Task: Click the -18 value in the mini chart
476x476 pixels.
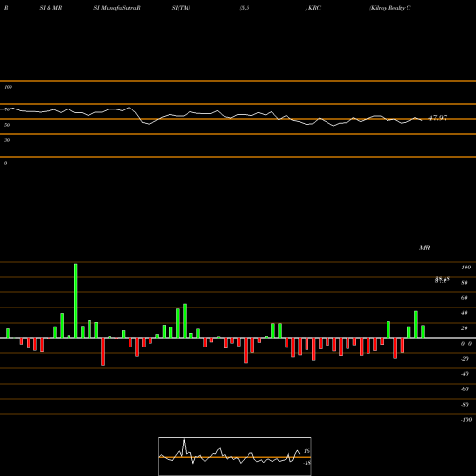Action: tap(307, 463)
